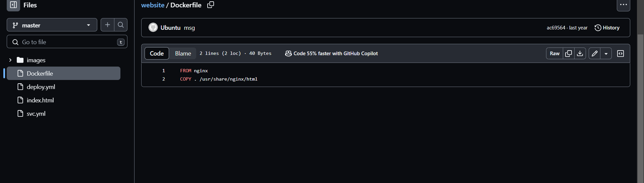Switch to the Code tab
644x183 pixels.
157,54
